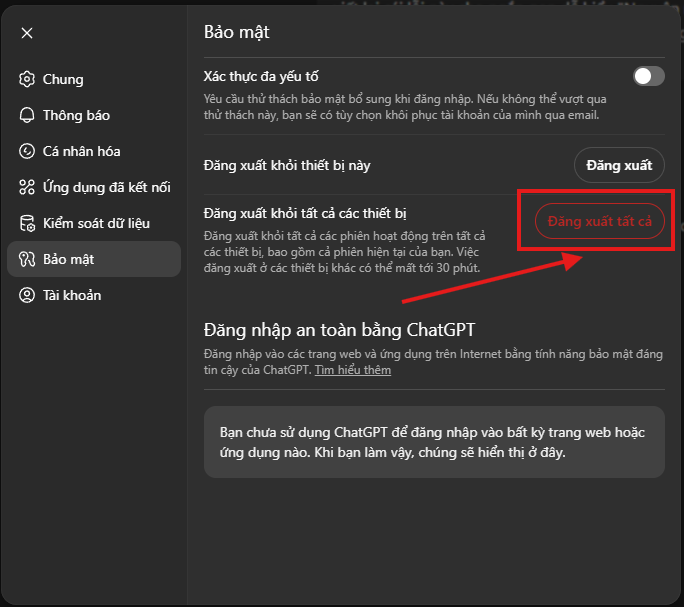The width and height of the screenshot is (684, 607).
Task: Click the Ứng dụng đã kết nối icon
Action: [x=27, y=188]
